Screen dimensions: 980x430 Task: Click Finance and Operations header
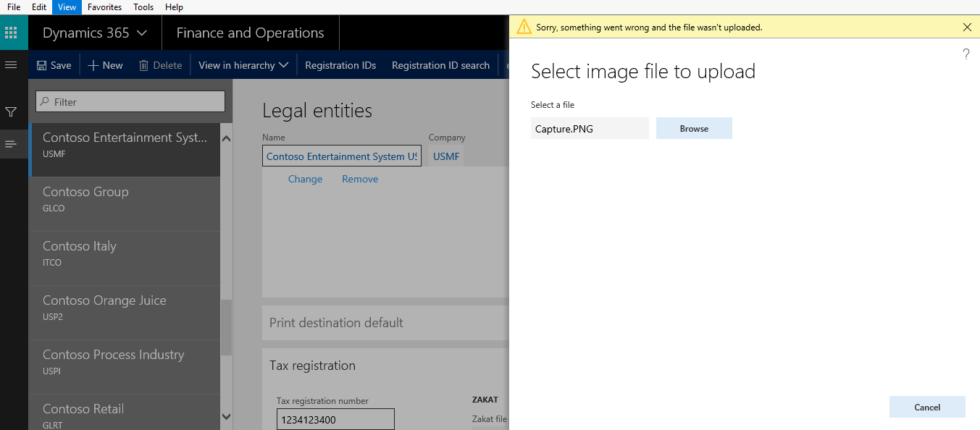250,33
